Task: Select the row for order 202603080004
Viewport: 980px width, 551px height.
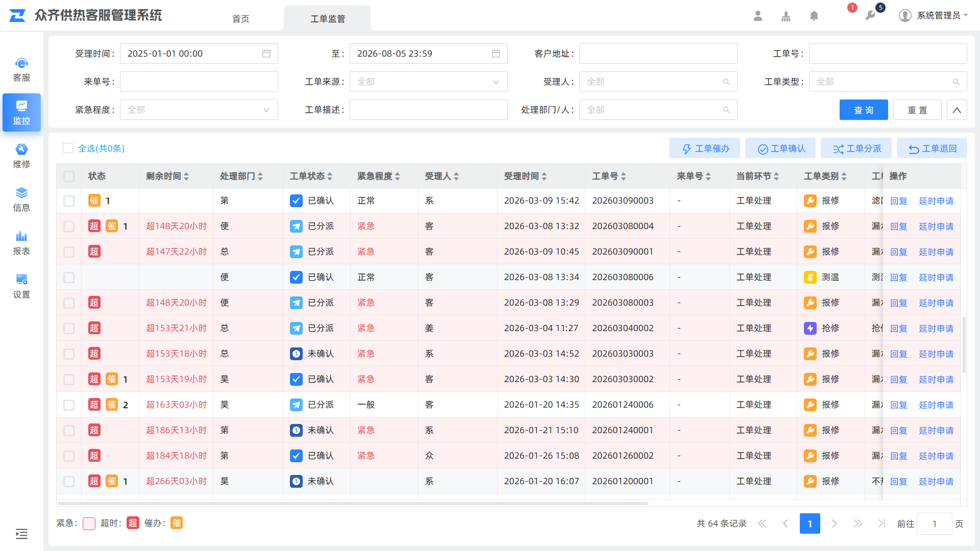Action: [69, 227]
